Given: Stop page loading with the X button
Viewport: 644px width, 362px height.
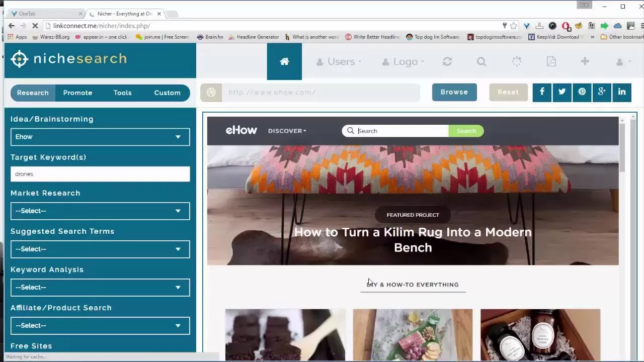Looking at the screenshot, I should coord(34,26).
